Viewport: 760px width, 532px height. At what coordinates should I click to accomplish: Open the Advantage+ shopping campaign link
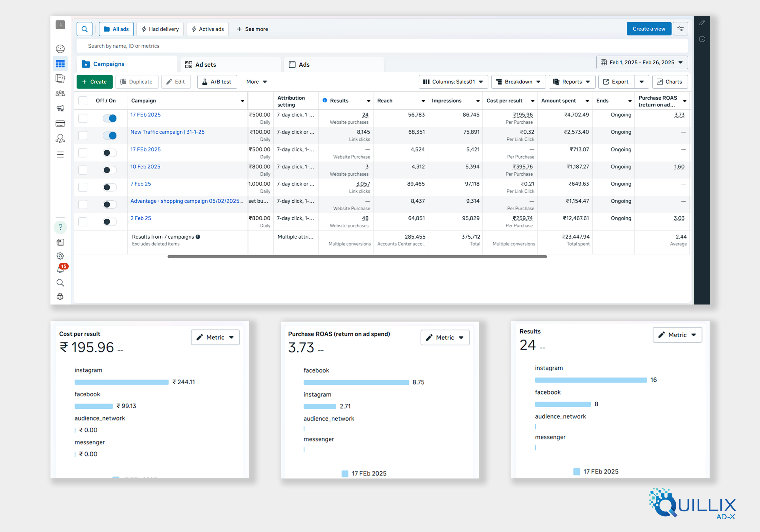coord(186,201)
